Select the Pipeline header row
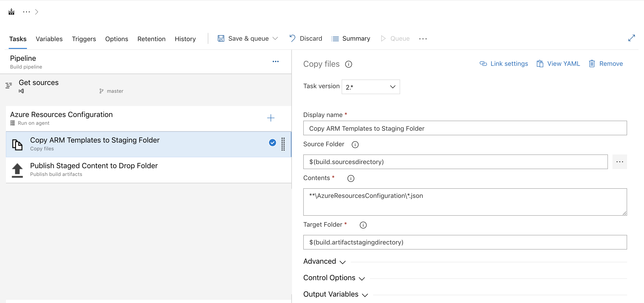 pos(146,62)
